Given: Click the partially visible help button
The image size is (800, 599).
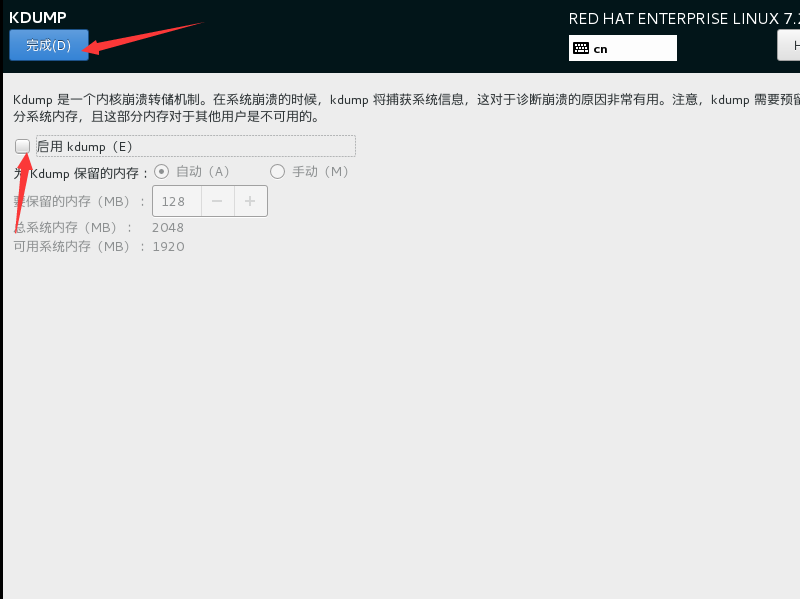Looking at the screenshot, I should point(789,45).
